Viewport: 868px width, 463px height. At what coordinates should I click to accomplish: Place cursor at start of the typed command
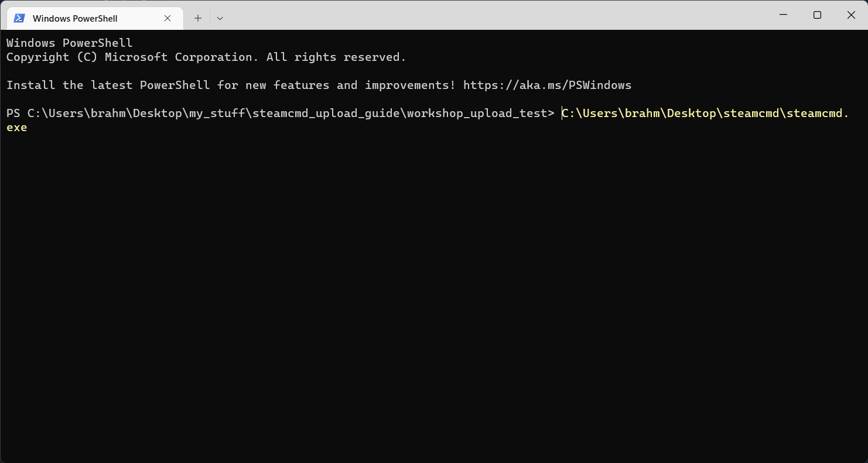point(562,113)
